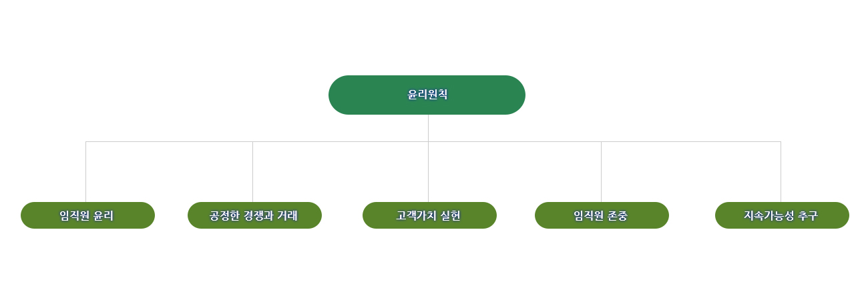Click the connector line above 지속가능성 추구
The image size is (868, 294).
(x=781, y=172)
